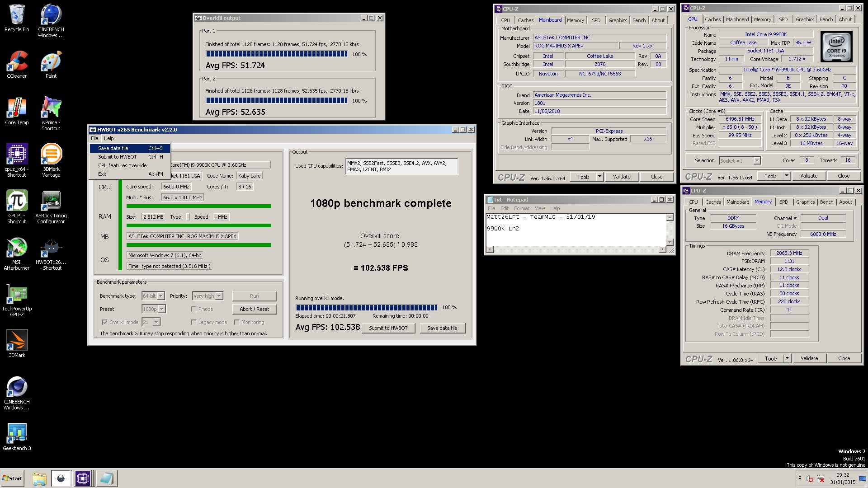The height and width of the screenshot is (488, 868).
Task: Toggle the Pmode checkbox
Action: coord(194,309)
